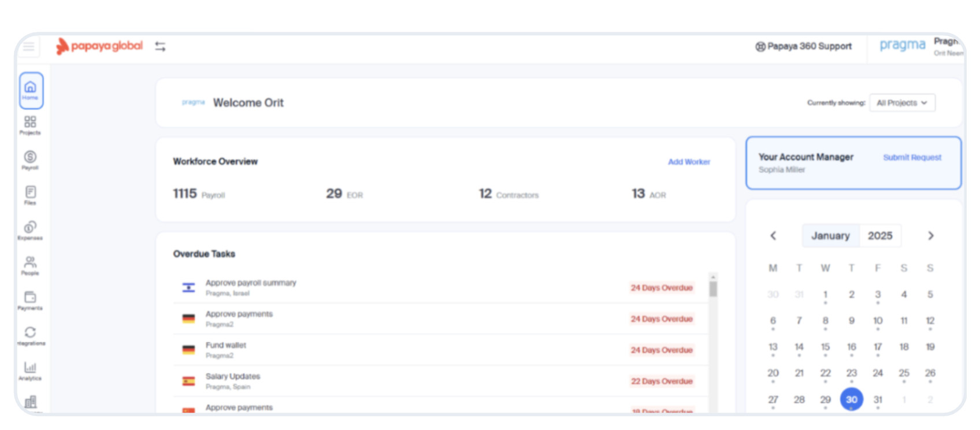980x430 pixels.
Task: Open Payments in the sidebar
Action: [30, 300]
